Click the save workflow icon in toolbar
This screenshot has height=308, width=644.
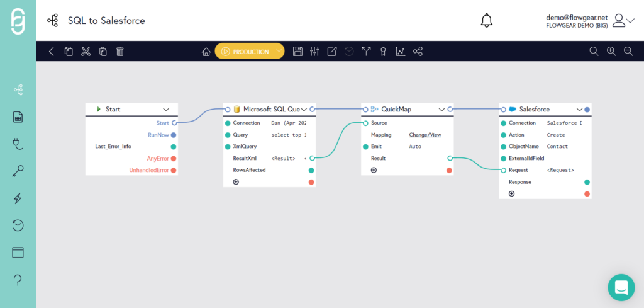click(298, 52)
